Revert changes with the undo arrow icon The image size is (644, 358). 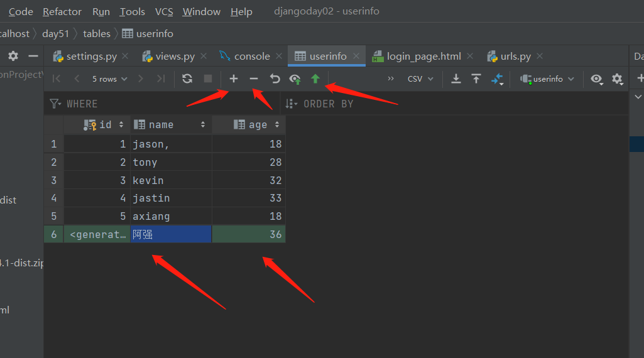click(x=275, y=79)
